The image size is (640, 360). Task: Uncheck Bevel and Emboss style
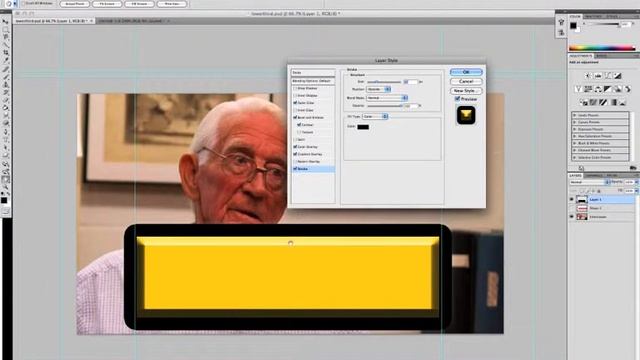coord(295,118)
